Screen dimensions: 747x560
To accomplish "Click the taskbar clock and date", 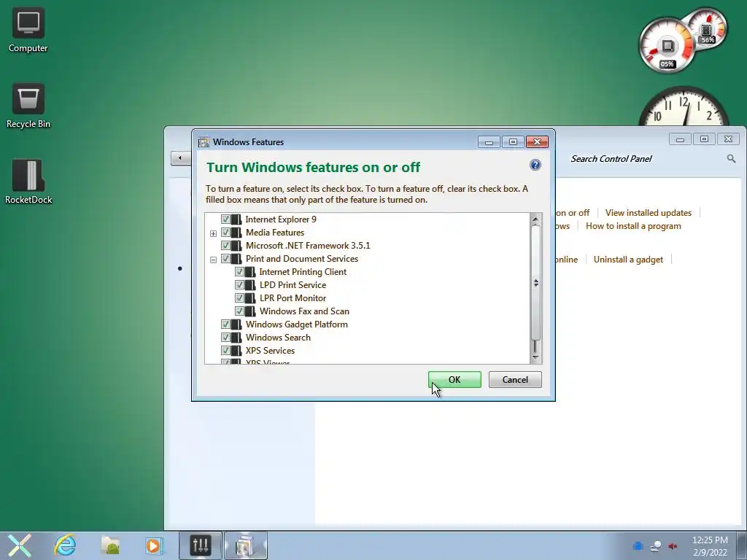I will pyautogui.click(x=710, y=546).
